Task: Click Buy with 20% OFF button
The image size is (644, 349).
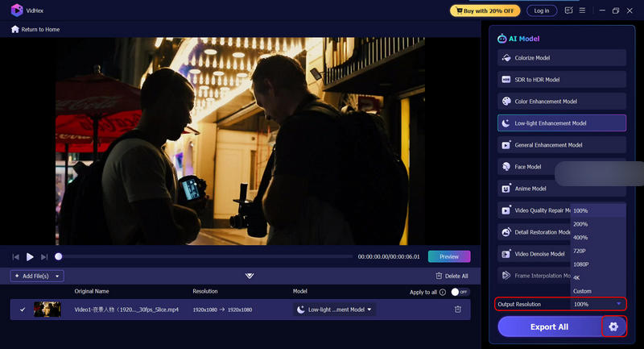Action: pyautogui.click(x=485, y=10)
